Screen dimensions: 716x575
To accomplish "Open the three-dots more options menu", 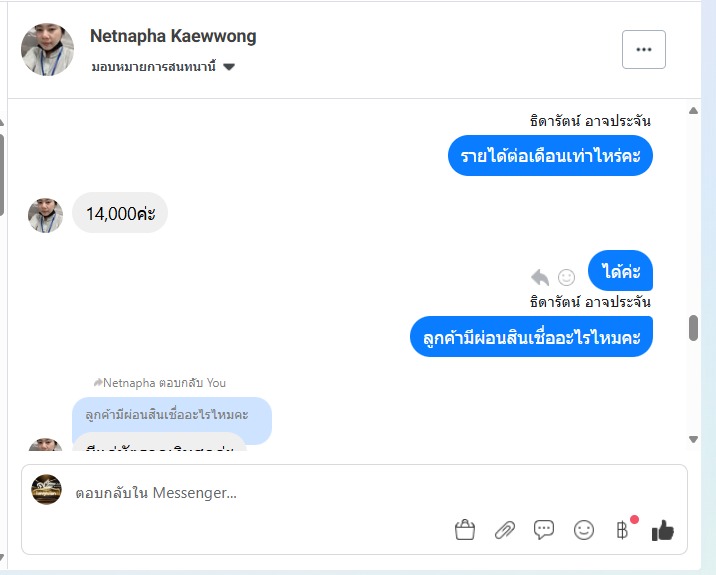I will [x=643, y=48].
